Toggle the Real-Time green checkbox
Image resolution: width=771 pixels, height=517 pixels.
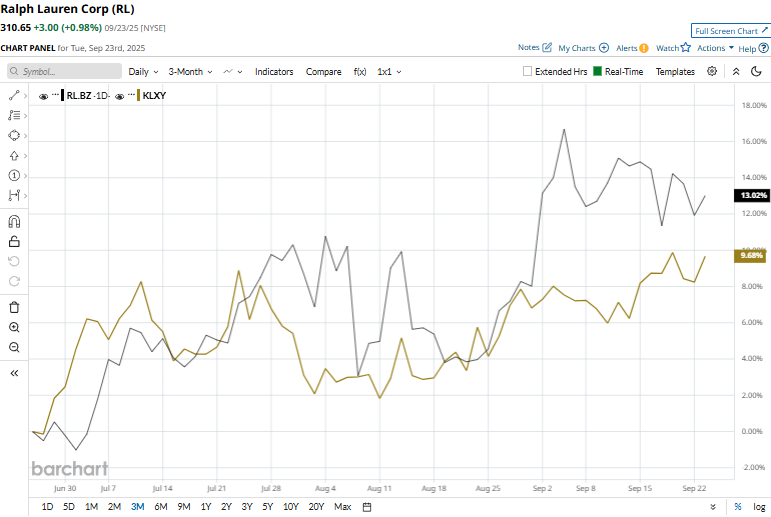[x=597, y=71]
